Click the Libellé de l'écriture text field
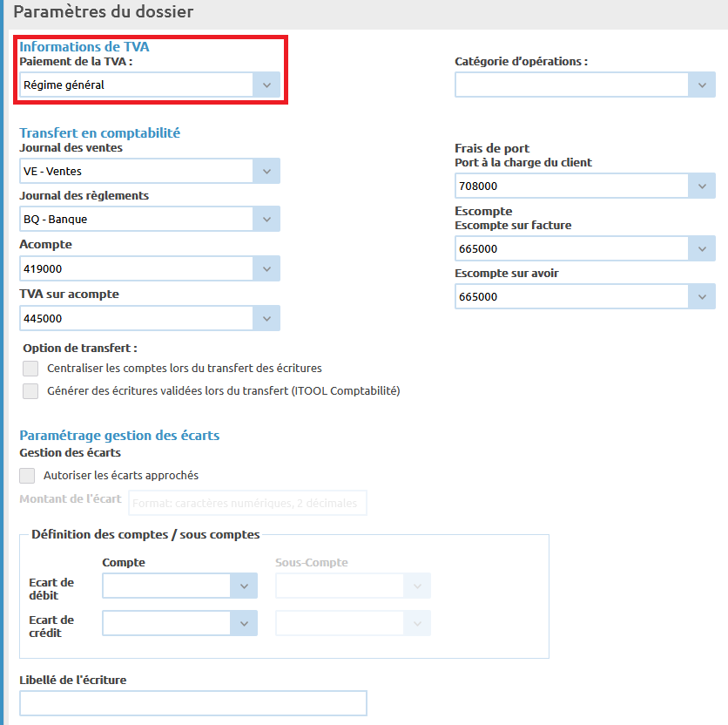This screenshot has width=728, height=725. (x=192, y=703)
